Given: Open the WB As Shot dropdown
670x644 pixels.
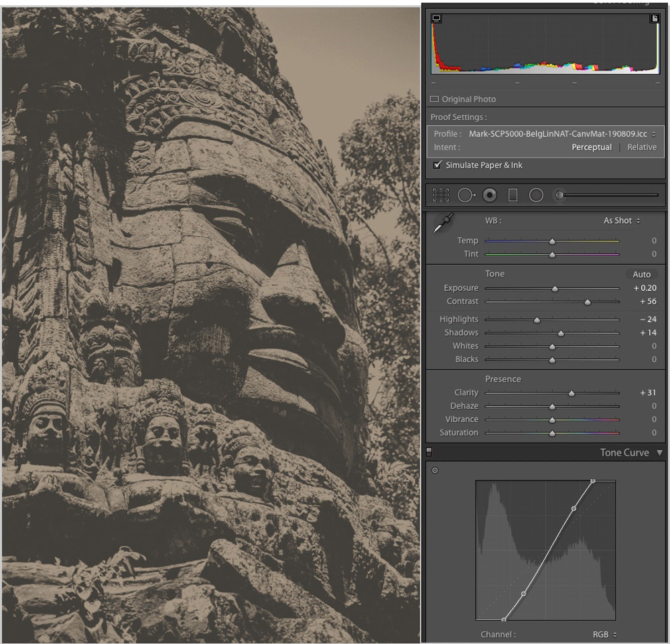Looking at the screenshot, I should coord(622,220).
